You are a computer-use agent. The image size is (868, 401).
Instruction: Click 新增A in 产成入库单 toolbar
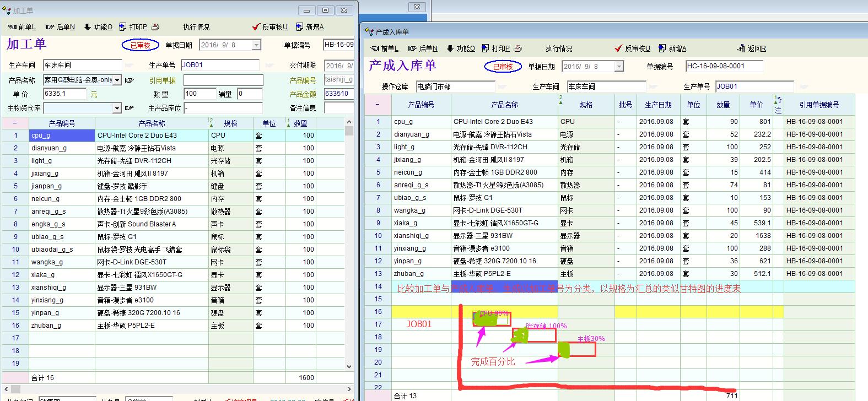click(672, 48)
